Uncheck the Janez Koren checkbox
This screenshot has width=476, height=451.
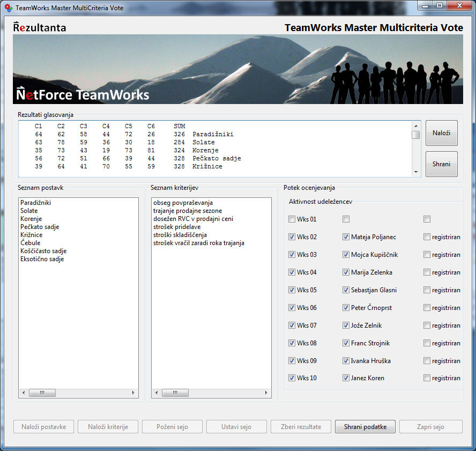click(346, 378)
